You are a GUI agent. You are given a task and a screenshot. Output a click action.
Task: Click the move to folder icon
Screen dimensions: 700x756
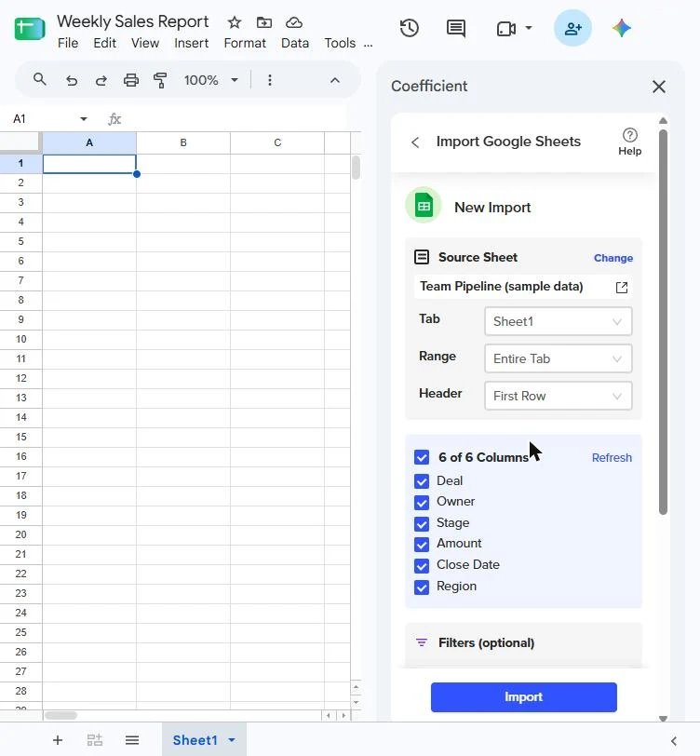coord(264,22)
